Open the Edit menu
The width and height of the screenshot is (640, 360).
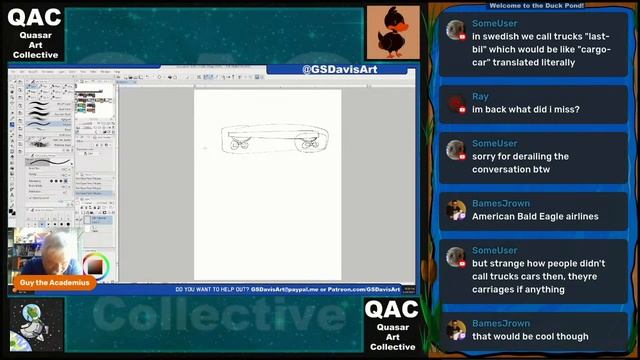pyautogui.click(x=22, y=72)
